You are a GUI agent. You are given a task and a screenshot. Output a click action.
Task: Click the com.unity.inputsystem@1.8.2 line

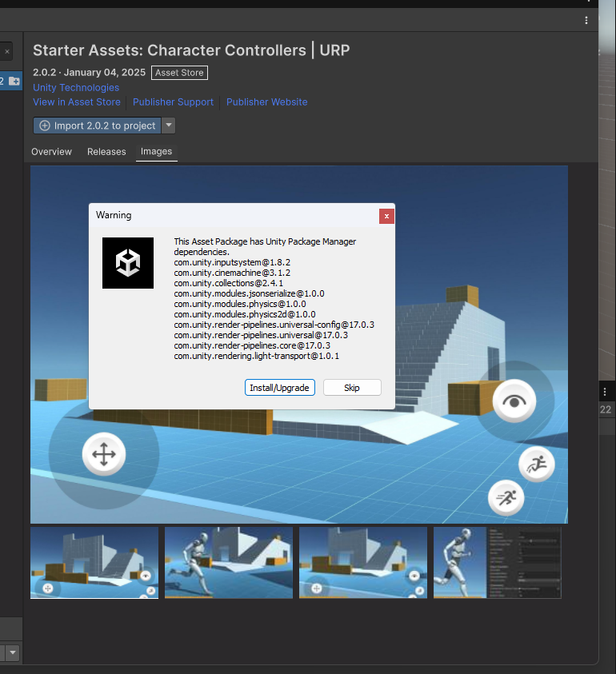click(232, 262)
